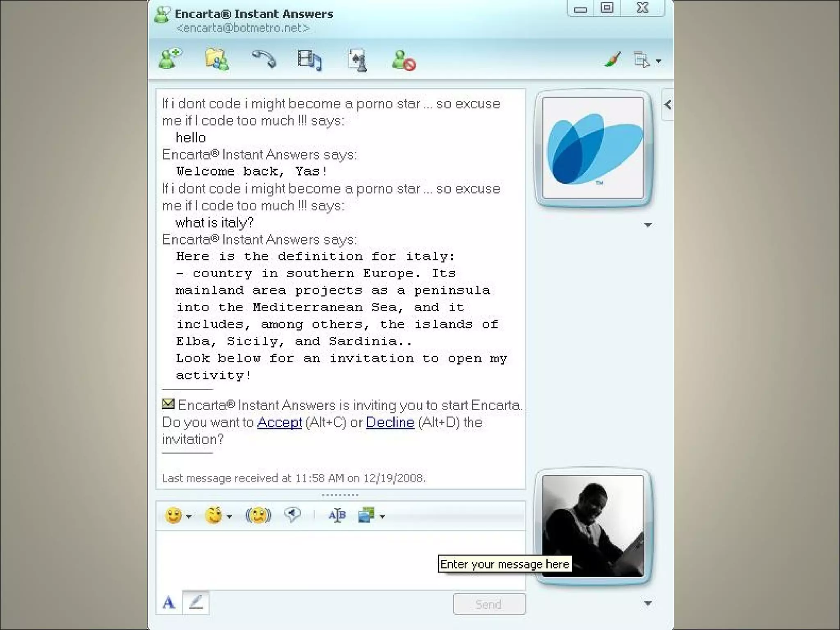The image size is (840, 630).
Task: Start a call with phone icon
Action: 264,59
